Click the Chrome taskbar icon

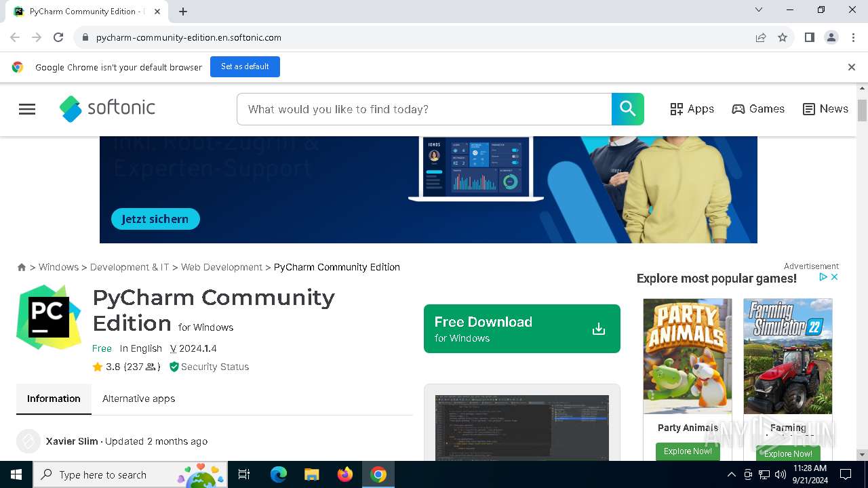tap(378, 474)
